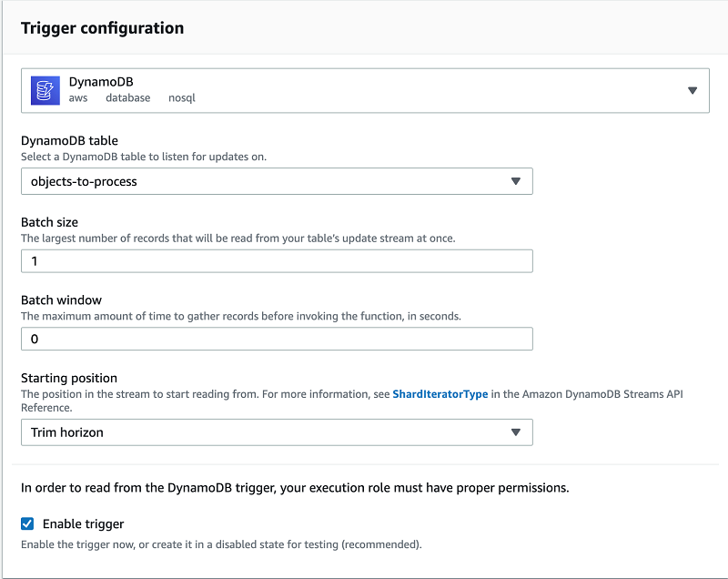The image size is (728, 579).
Task: Click the "Batch window" field label
Action: tap(61, 300)
